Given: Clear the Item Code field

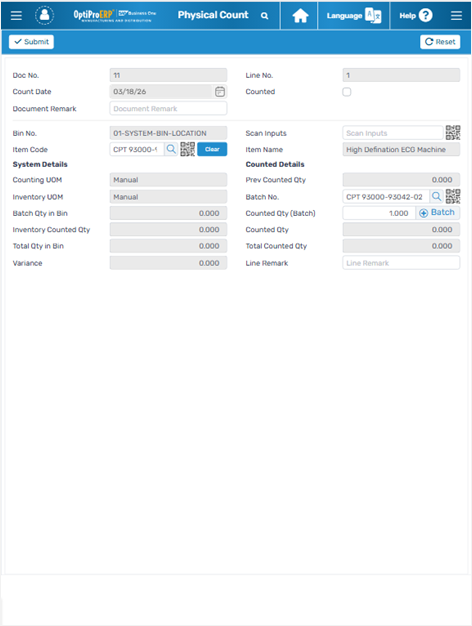Looking at the screenshot, I should pos(212,149).
